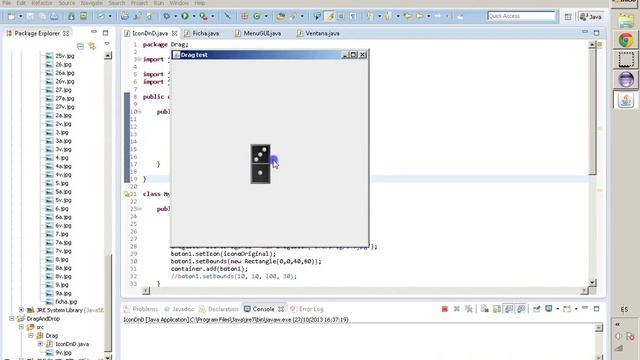This screenshot has width=640, height=360.
Task: Toggle Show Whitespace Characters
Action: (x=353, y=16)
